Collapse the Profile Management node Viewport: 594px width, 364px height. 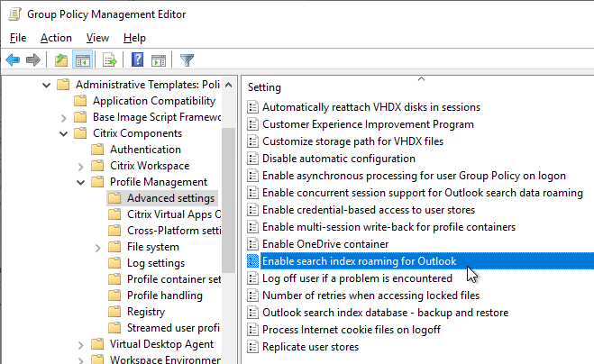pos(81,183)
